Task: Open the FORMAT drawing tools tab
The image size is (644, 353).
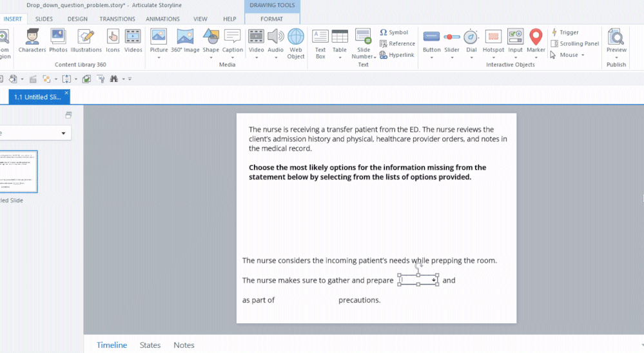Action: (271, 19)
